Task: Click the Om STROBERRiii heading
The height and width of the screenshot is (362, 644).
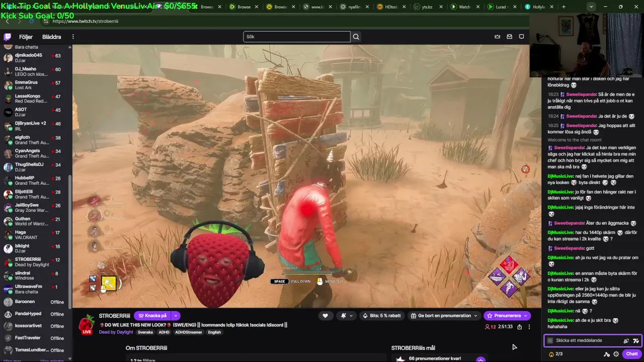Action: pyautogui.click(x=146, y=348)
